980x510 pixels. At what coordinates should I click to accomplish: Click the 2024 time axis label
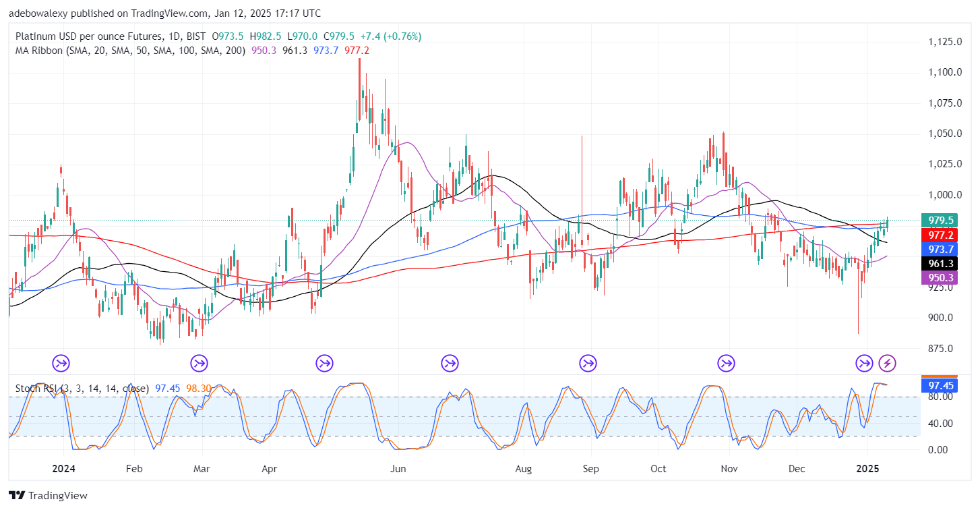63,468
